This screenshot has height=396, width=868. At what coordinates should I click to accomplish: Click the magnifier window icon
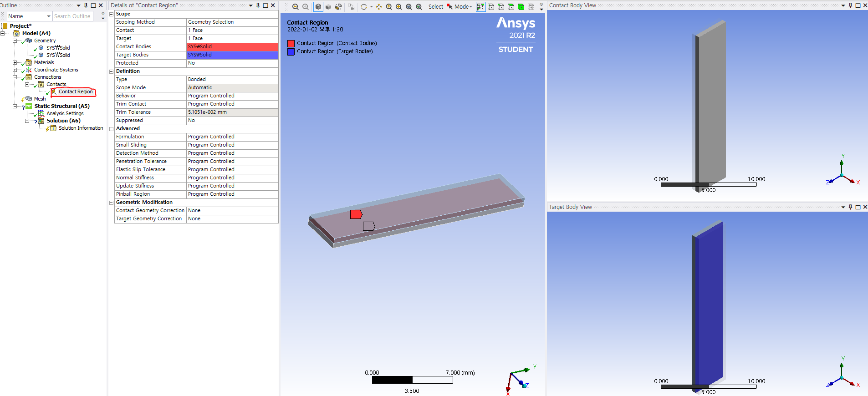[x=419, y=6]
